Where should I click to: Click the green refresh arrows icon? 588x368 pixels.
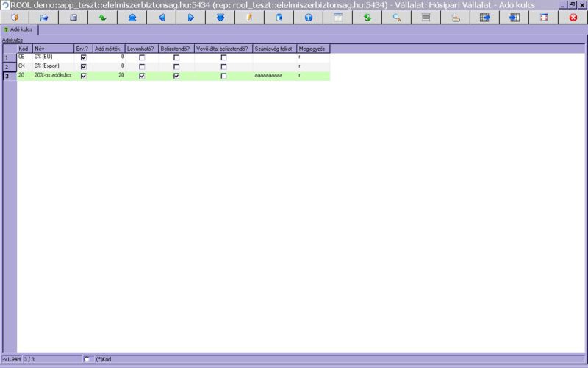367,17
